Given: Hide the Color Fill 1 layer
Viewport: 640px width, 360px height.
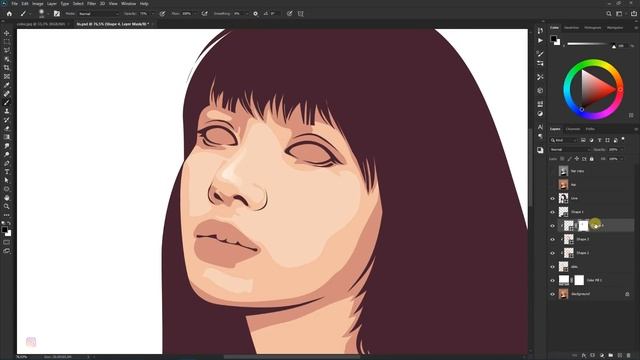Looking at the screenshot, I should [x=553, y=280].
